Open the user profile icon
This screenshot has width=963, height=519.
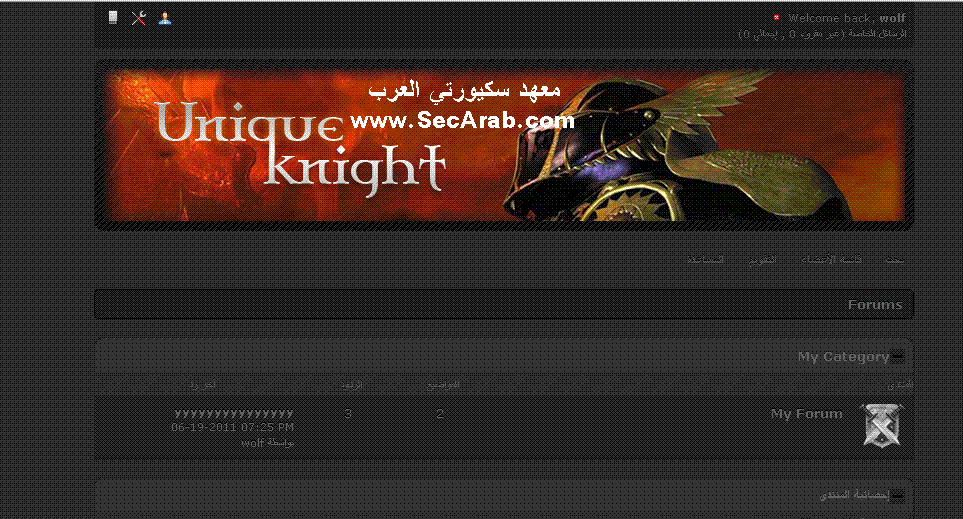coord(165,18)
